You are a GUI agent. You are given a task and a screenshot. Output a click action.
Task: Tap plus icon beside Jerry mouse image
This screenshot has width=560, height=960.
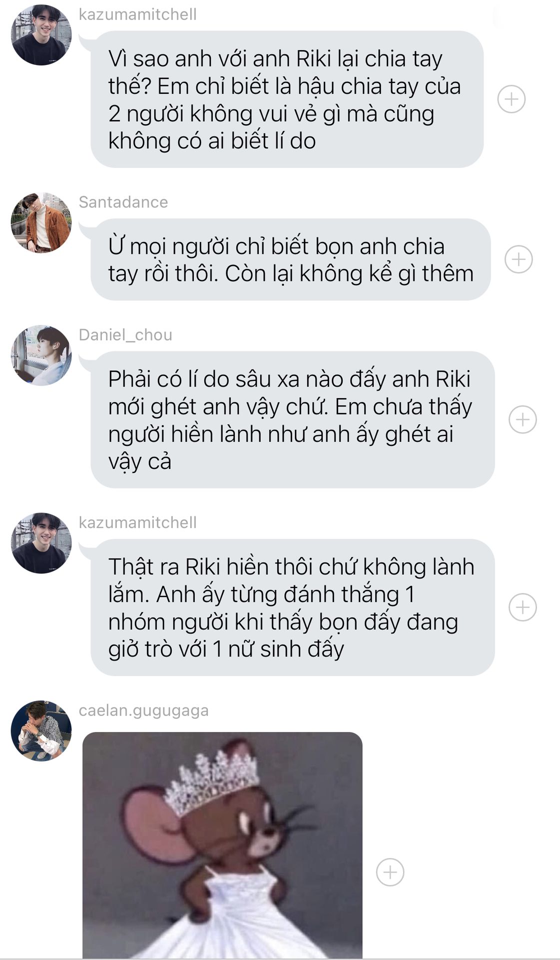pyautogui.click(x=390, y=872)
